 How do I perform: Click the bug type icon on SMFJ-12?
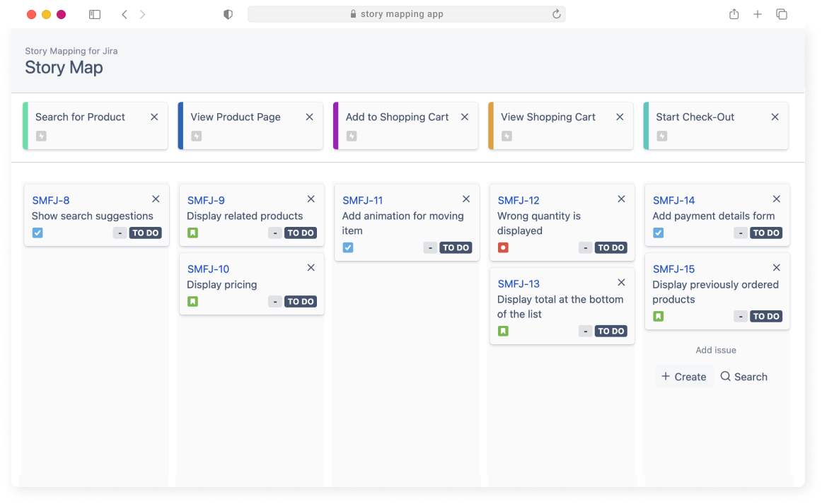[502, 247]
